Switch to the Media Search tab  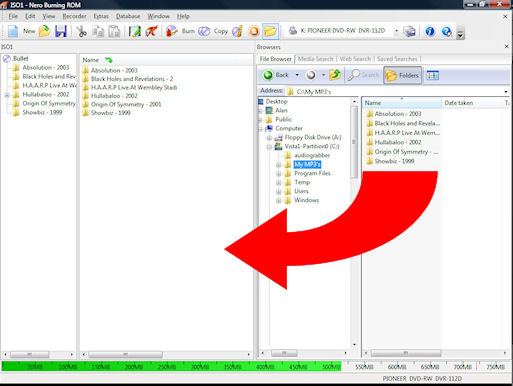[315, 59]
